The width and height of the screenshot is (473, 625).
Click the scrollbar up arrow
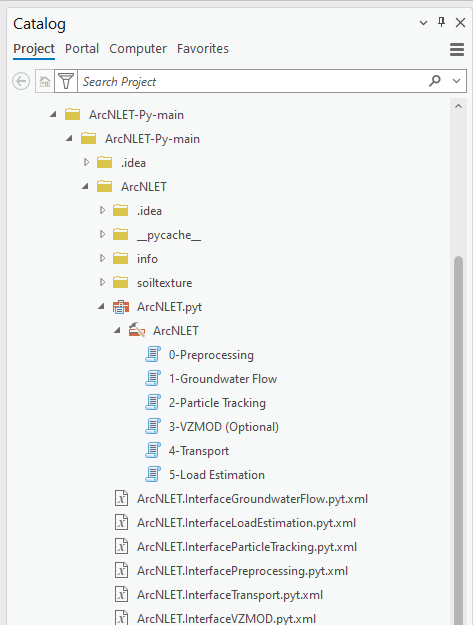[458, 106]
